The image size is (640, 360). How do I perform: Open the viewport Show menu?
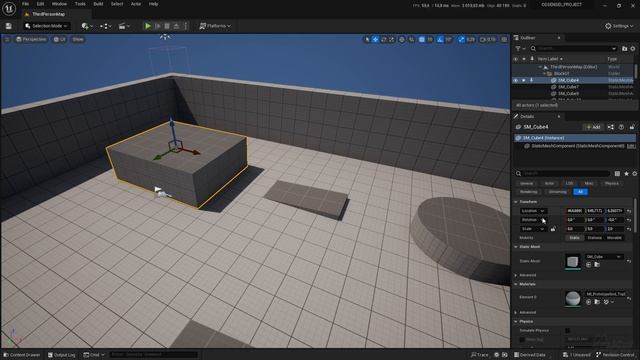pyautogui.click(x=78, y=39)
